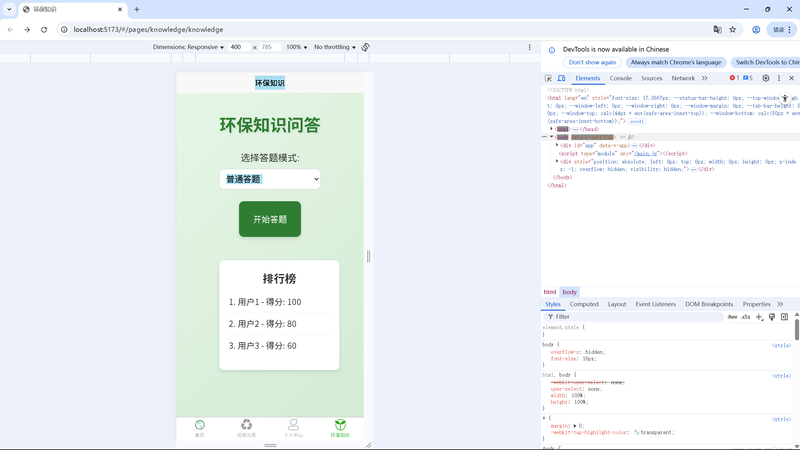
Task: Open the No throttling dropdown
Action: [335, 47]
